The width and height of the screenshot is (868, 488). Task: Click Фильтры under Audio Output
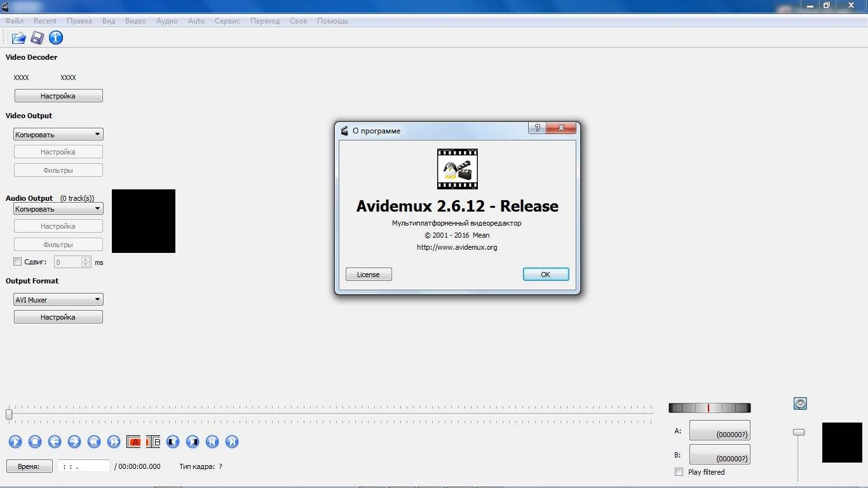(58, 245)
